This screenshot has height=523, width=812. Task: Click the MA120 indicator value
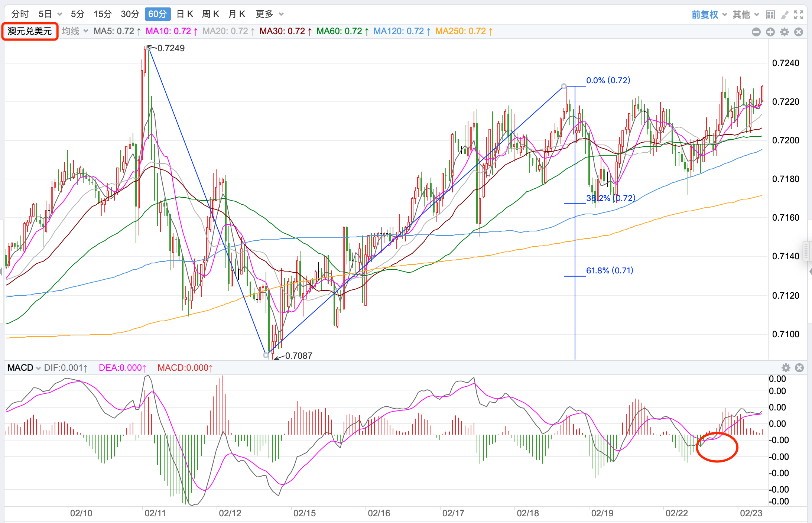(402, 31)
